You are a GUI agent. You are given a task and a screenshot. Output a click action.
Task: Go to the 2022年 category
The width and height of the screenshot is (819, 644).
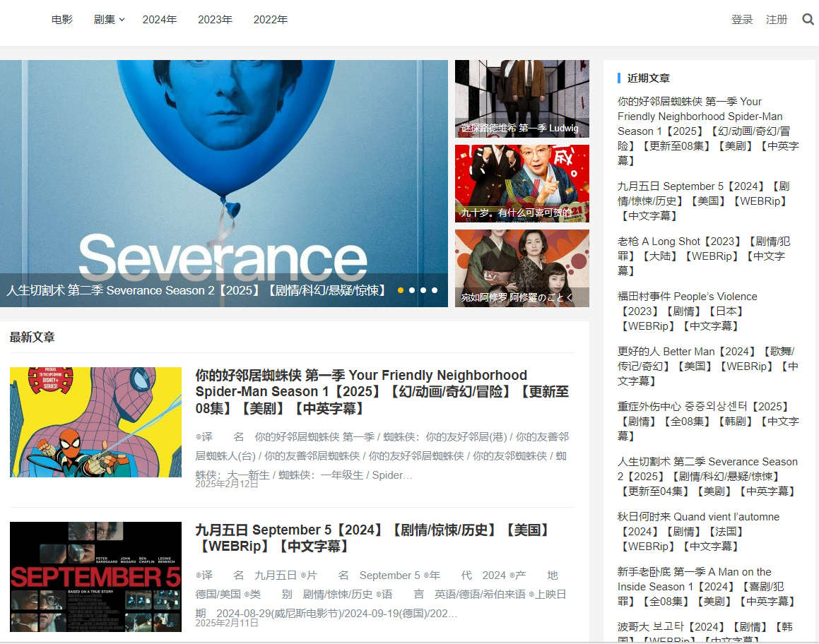coord(271,19)
